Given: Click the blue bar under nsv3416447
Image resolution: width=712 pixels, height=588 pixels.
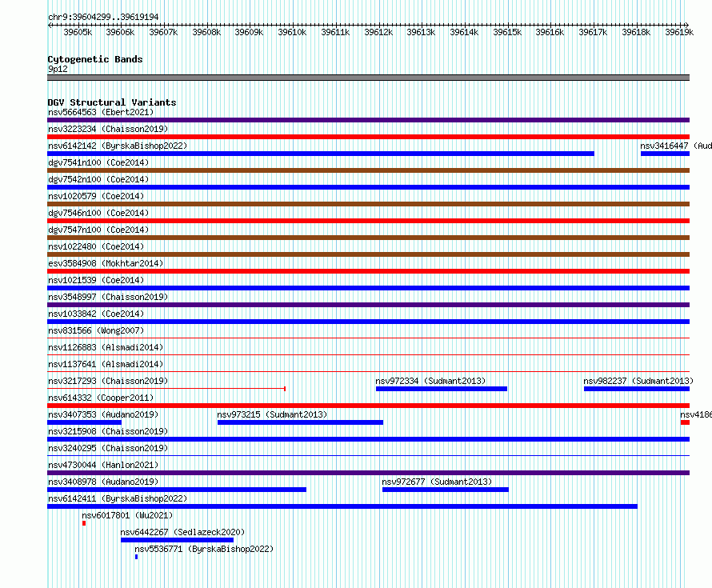Looking at the screenshot, I should pyautogui.click(x=666, y=154).
